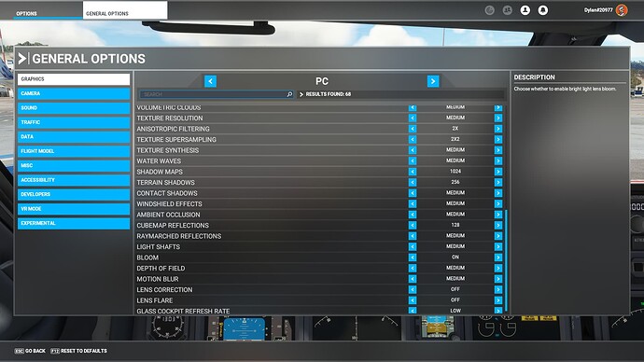Decrease Windshield Effects with left arrow
This screenshot has height=362, width=644.
click(x=413, y=204)
